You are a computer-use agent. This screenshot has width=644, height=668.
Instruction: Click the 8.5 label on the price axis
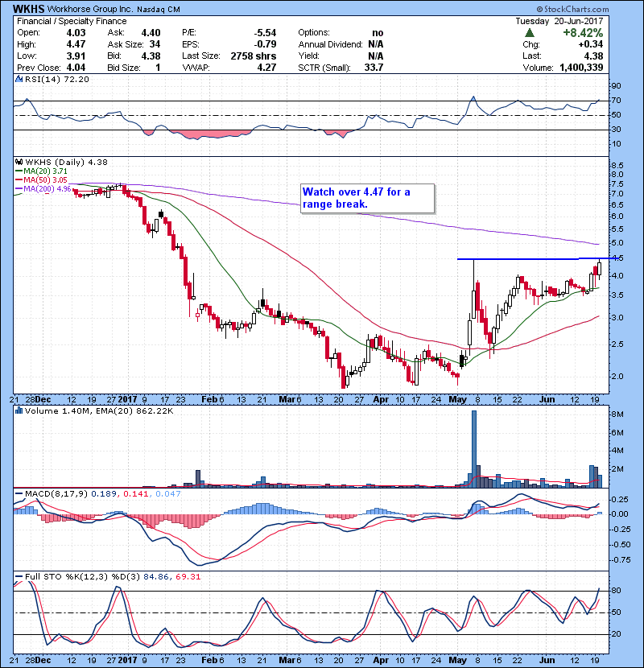click(617, 165)
